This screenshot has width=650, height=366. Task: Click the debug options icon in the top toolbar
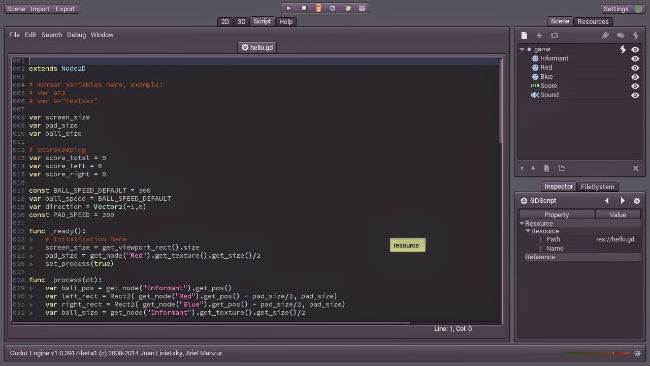tap(348, 8)
